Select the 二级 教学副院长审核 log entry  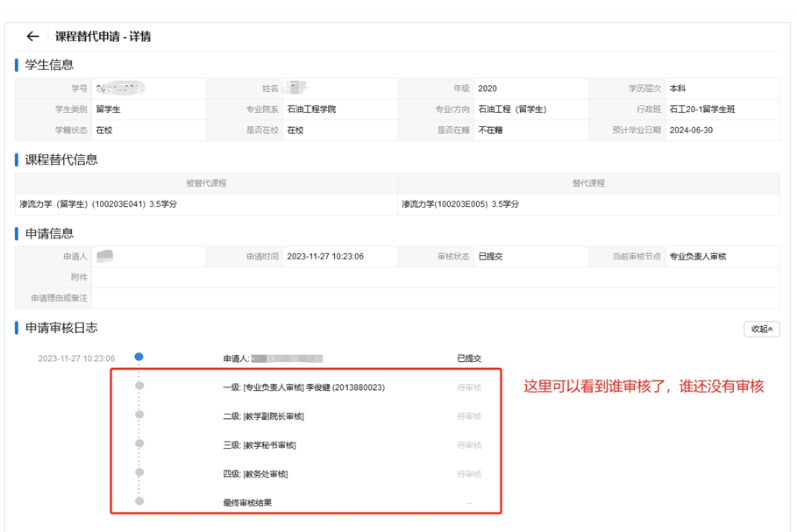(x=263, y=416)
